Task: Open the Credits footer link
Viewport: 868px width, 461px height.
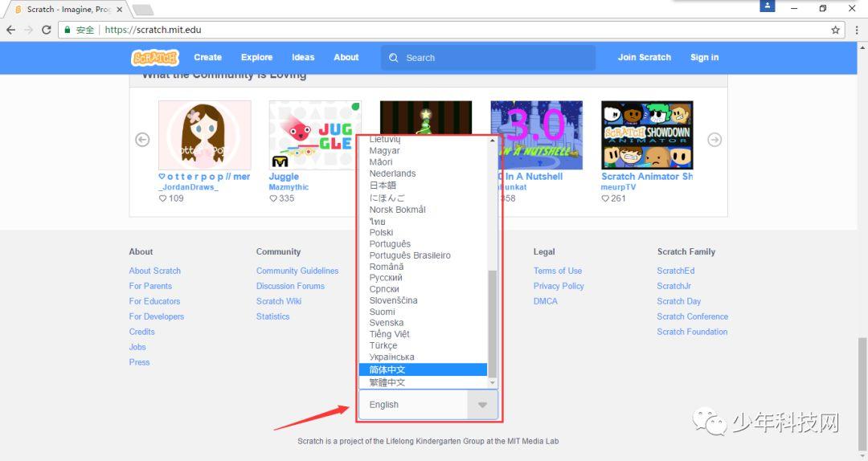Action: click(141, 332)
